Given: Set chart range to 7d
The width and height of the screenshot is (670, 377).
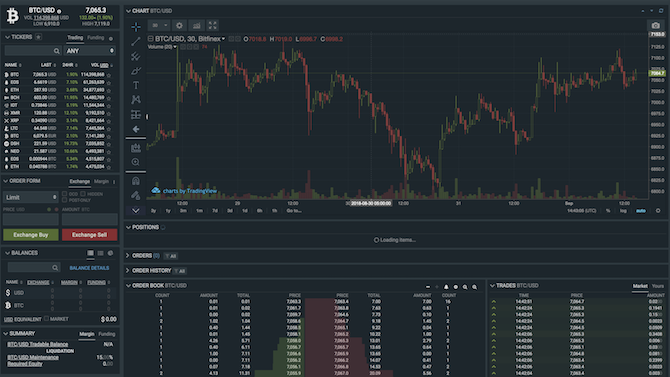Looking at the screenshot, I should point(215,211).
